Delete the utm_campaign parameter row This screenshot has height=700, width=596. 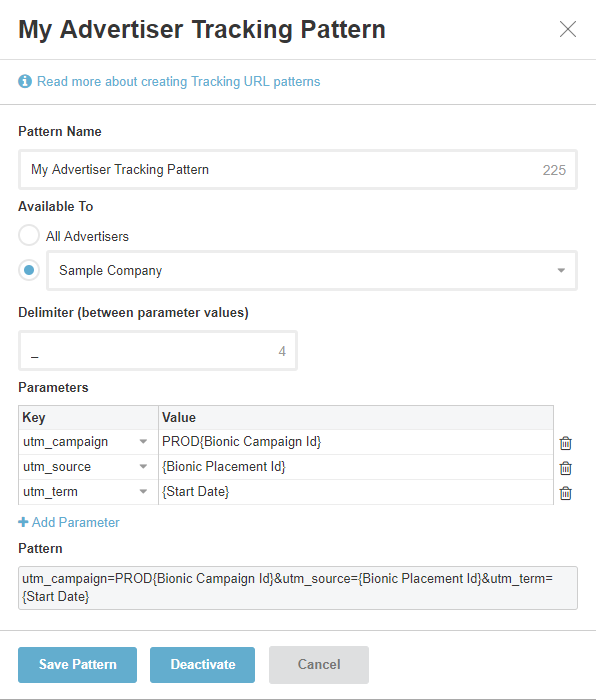coord(566,443)
